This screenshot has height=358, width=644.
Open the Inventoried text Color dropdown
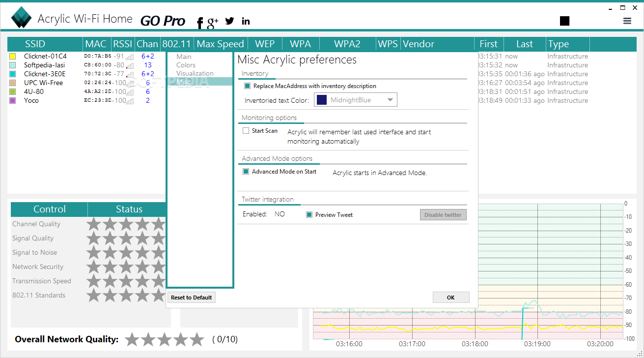click(356, 100)
